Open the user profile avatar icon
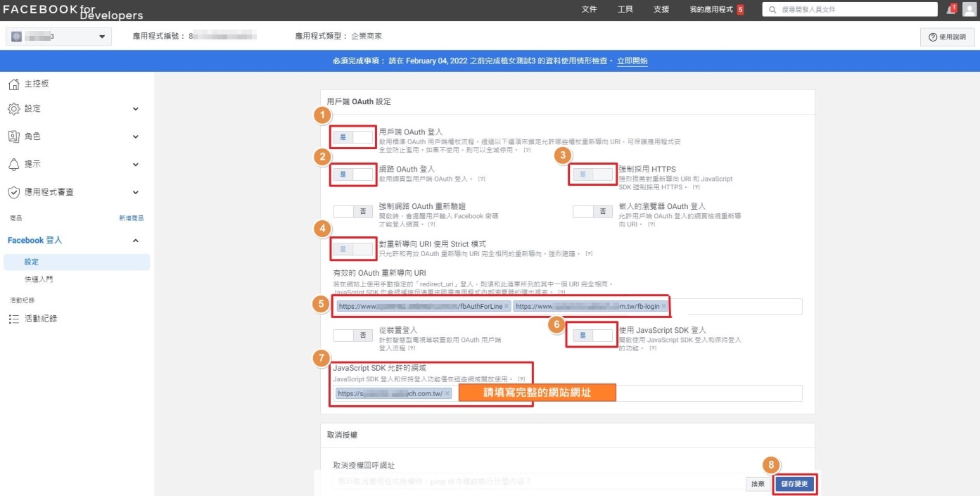 pos(969,9)
